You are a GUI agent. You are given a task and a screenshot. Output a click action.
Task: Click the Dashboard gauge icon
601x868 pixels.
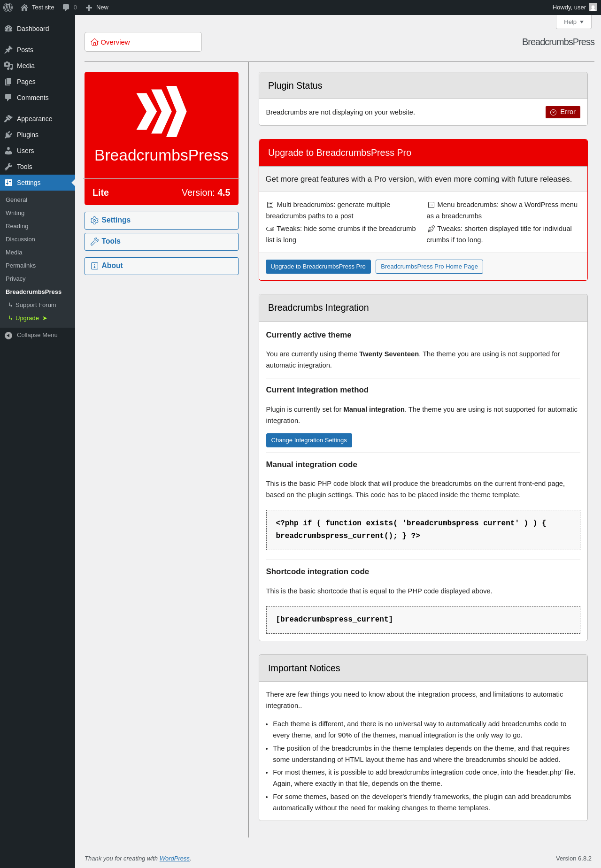(x=8, y=29)
